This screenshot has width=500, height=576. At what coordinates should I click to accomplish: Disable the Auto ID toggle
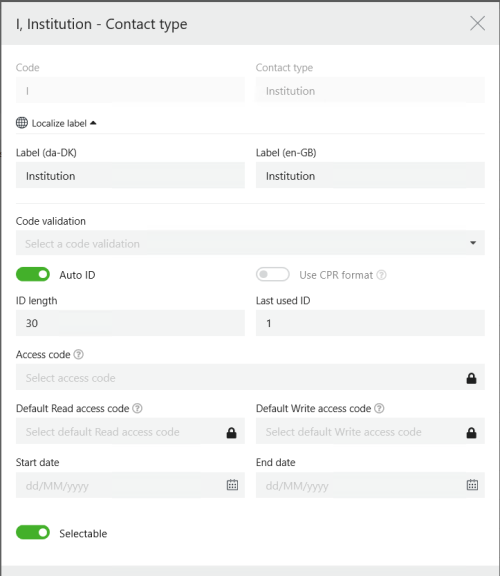[x=33, y=274]
